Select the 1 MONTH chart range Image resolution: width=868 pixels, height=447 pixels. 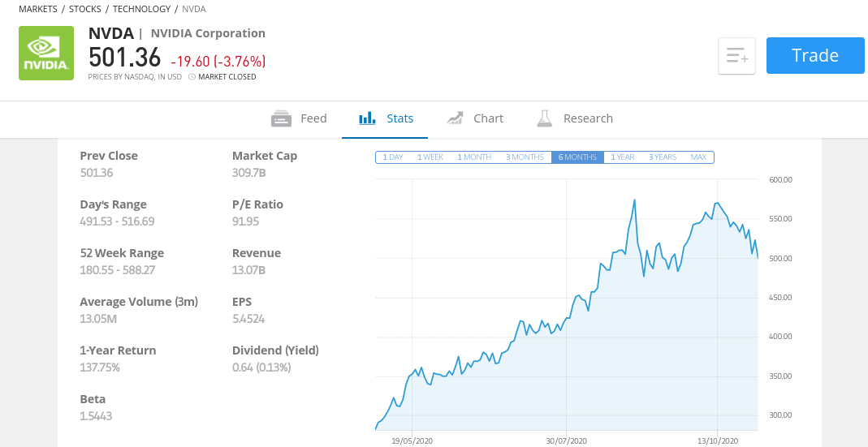[474, 157]
